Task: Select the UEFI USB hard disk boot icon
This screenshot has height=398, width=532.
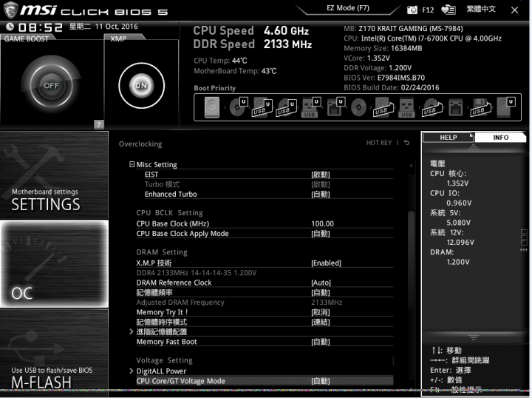Action: 262,107
